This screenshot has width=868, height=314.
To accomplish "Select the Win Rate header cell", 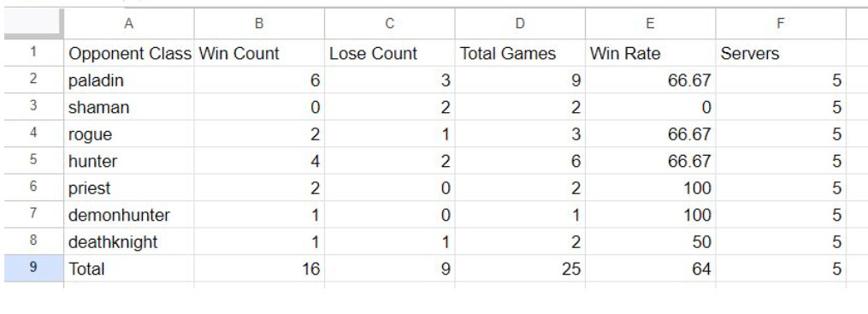I will [651, 53].
